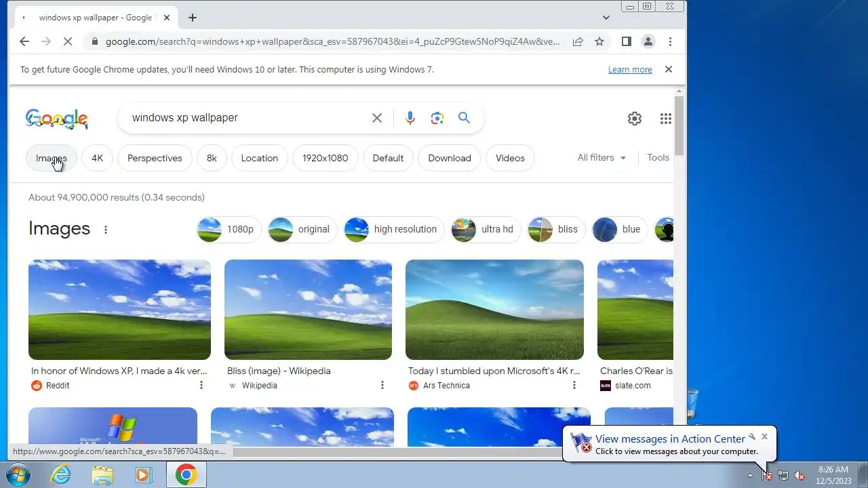Open the Google apps grid
The image size is (868, 488).
click(x=666, y=119)
